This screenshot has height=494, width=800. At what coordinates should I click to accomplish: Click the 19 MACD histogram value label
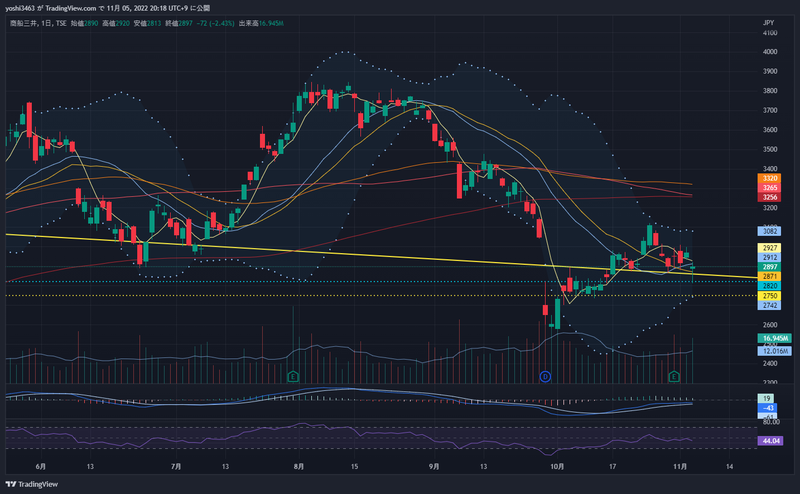[x=766, y=398]
